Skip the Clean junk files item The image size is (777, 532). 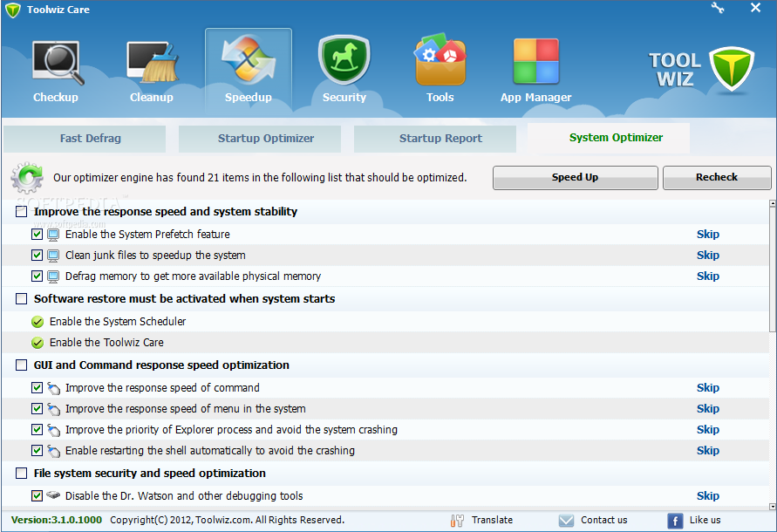707,256
